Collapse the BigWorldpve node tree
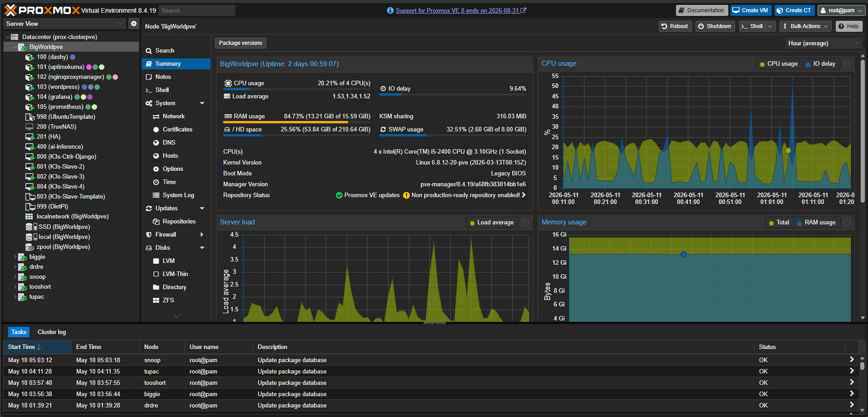Image resolution: width=868 pixels, height=417 pixels. coord(15,47)
